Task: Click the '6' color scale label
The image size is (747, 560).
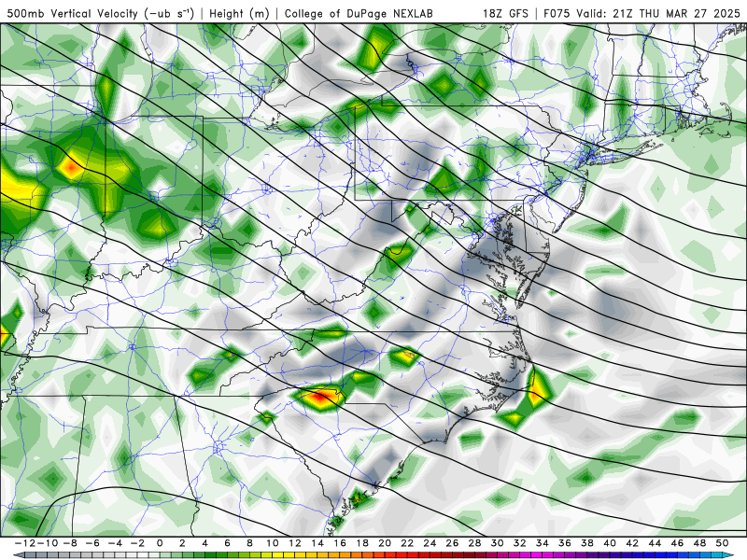Action: coord(227,543)
